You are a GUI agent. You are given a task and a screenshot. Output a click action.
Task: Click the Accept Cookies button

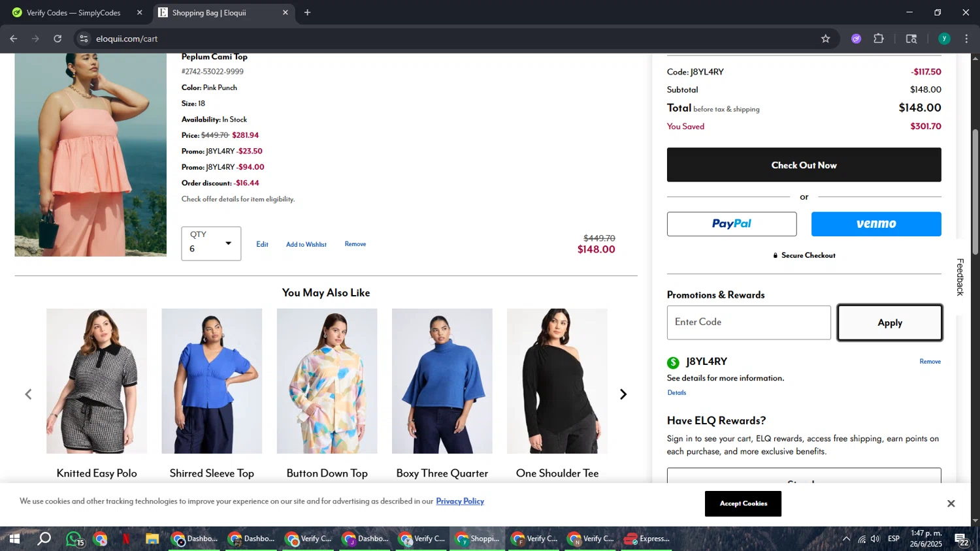[743, 503]
